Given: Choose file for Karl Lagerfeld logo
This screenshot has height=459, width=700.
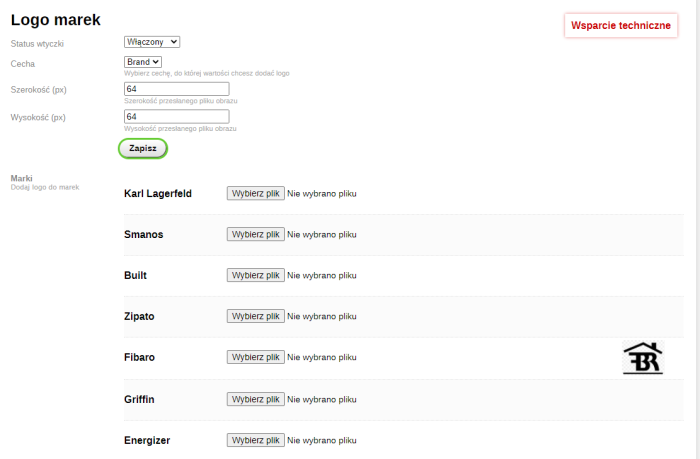Looking at the screenshot, I should click(256, 193).
